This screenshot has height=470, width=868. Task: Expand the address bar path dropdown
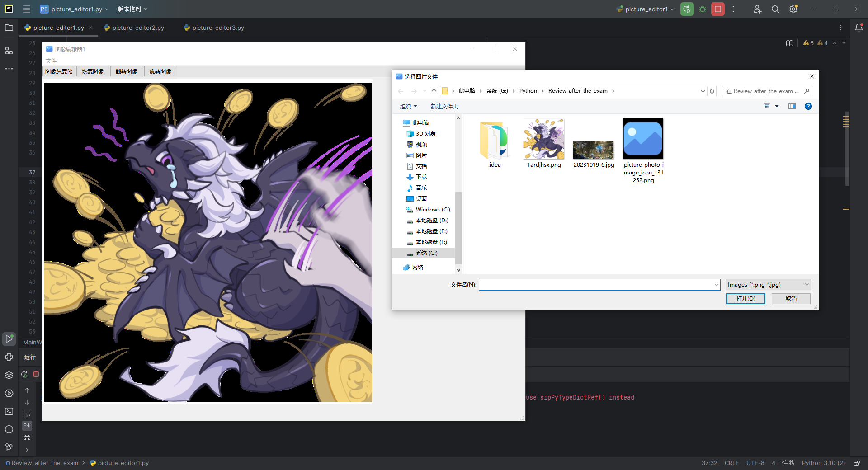pos(703,91)
